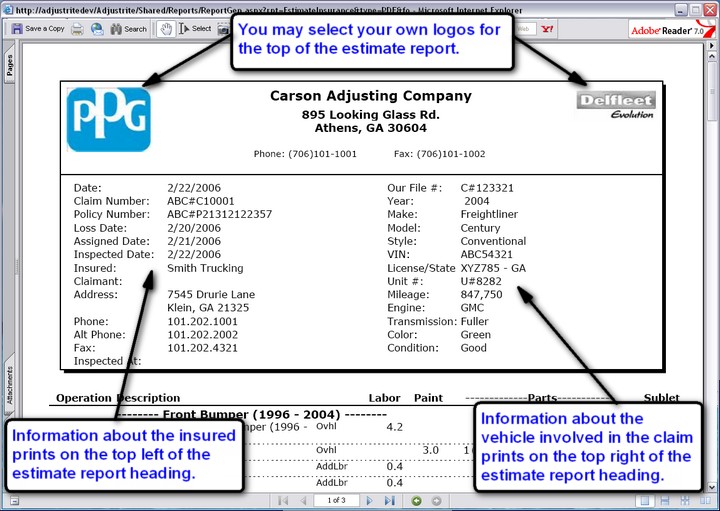This screenshot has width=720, height=511.
Task: Click the Adobe Reader 7.0 logo
Action: click(x=672, y=30)
